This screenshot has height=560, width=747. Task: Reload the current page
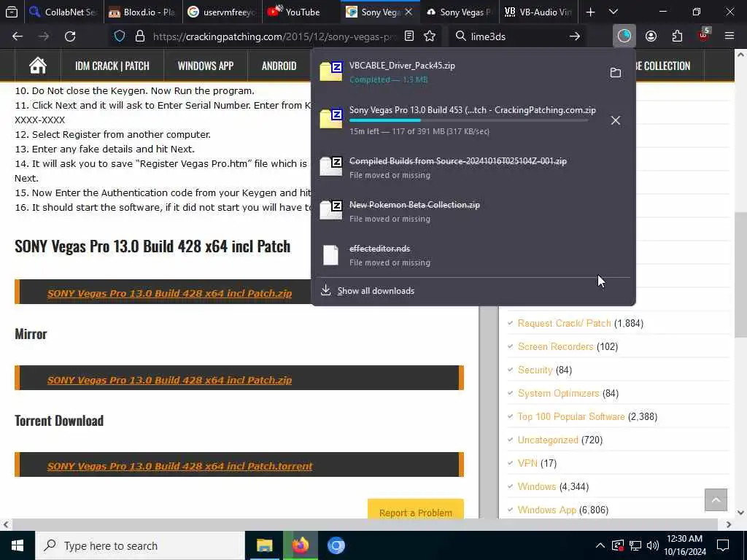pyautogui.click(x=70, y=36)
